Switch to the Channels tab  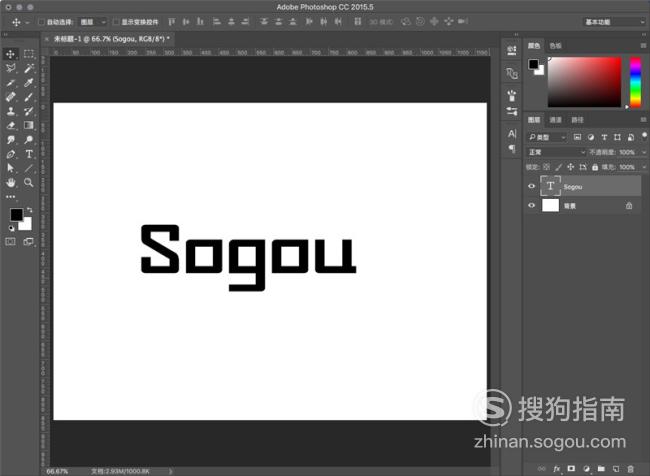[x=555, y=120]
